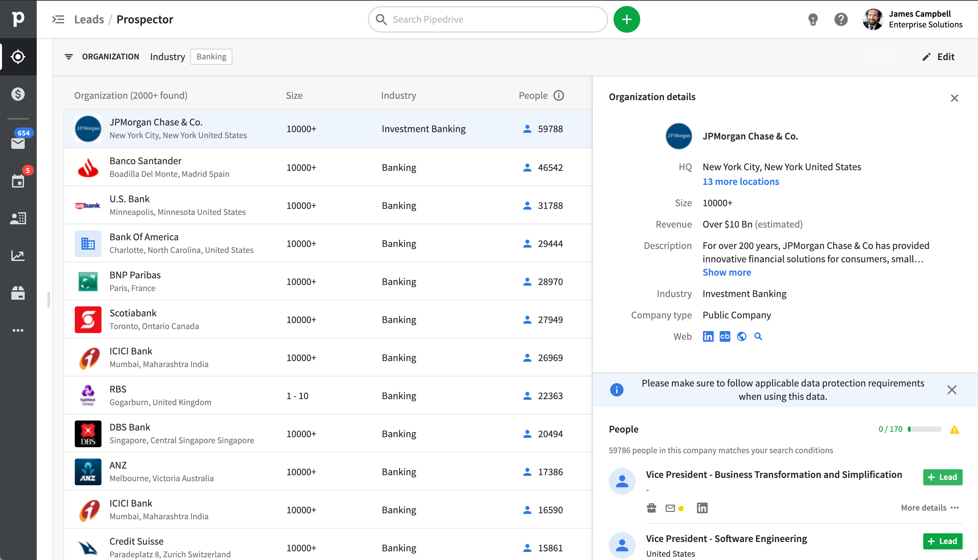Go to Leads in breadcrumb
The image size is (978, 560).
89,19
